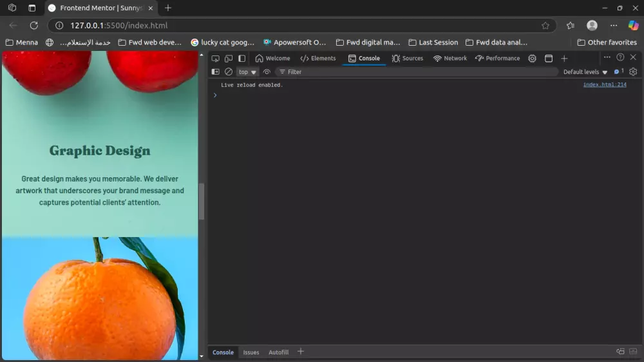Open the Fwd web deve... bookmarks folder
This screenshot has height=362, width=644.
point(150,43)
